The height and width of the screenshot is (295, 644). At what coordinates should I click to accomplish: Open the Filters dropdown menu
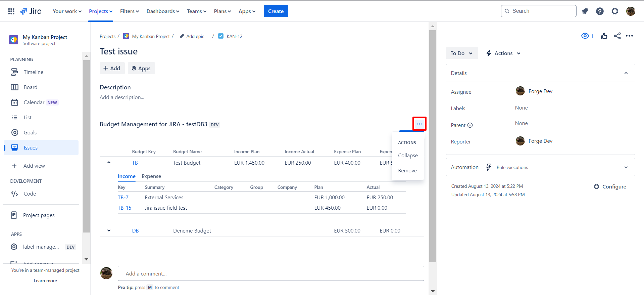130,11
